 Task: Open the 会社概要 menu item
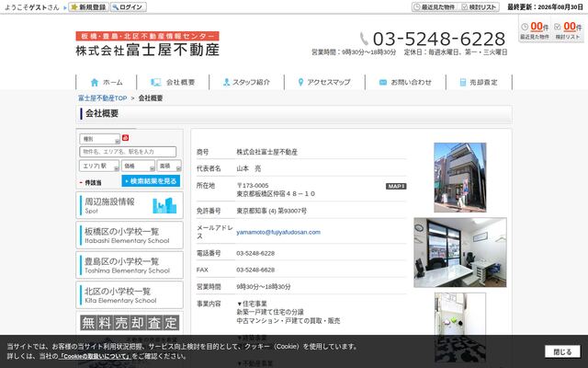click(x=173, y=82)
